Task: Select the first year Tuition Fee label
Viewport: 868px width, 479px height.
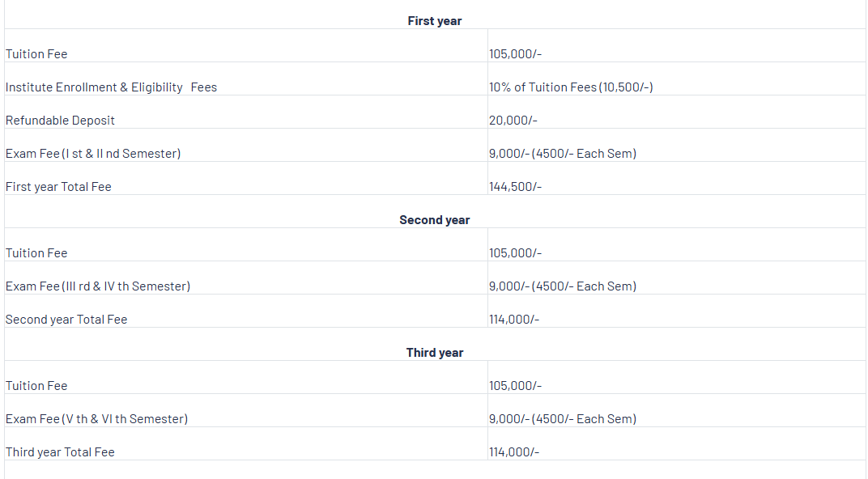Action: (36, 54)
